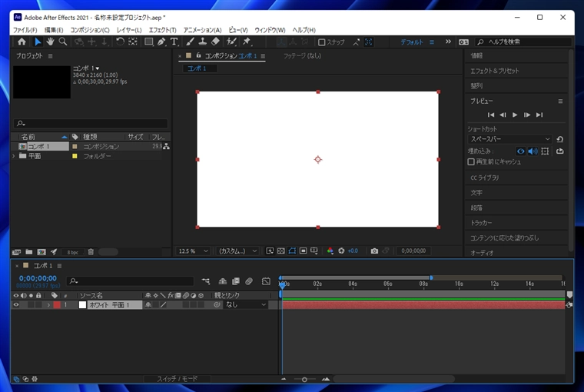Viewport: 584px width, 392px height.
Task: Select the Rotation tool
Action: coord(120,42)
